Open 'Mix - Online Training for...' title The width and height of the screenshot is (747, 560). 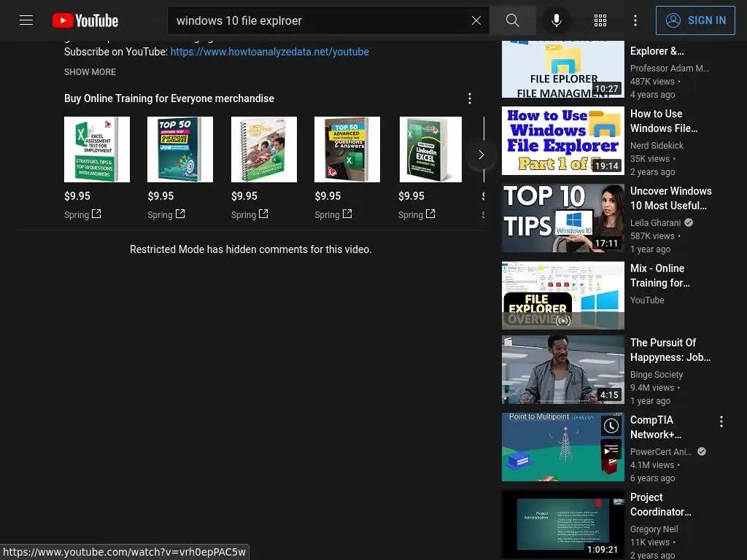660,275
